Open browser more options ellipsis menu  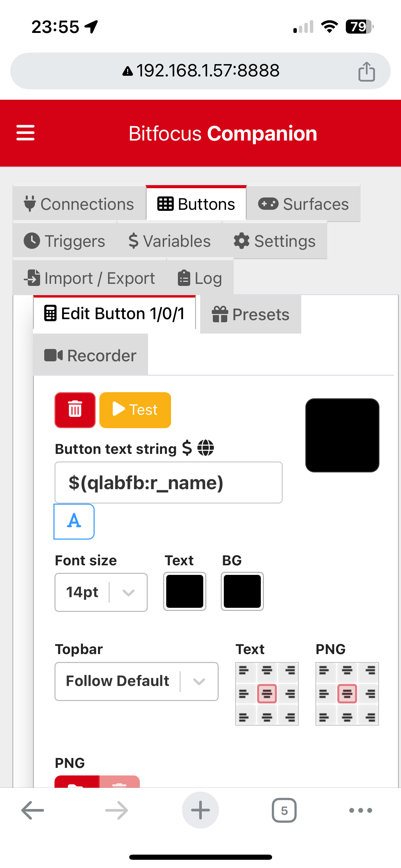point(361,810)
